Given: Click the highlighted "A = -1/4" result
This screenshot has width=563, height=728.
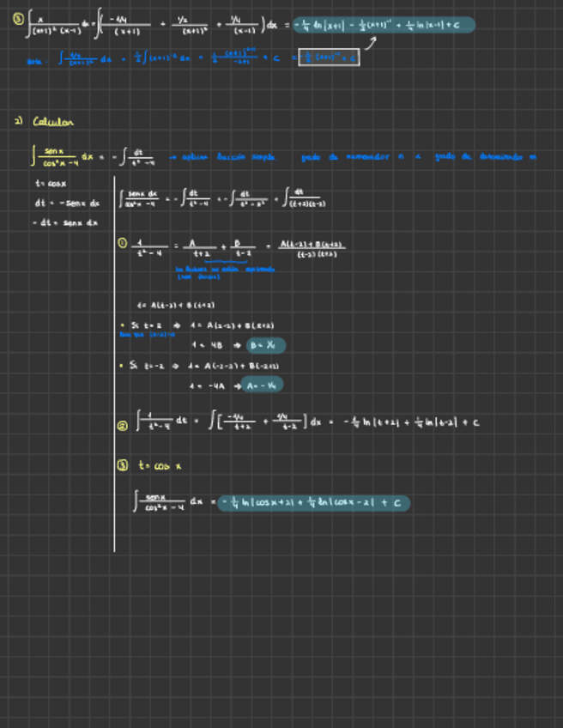Looking at the screenshot, I should tap(262, 385).
